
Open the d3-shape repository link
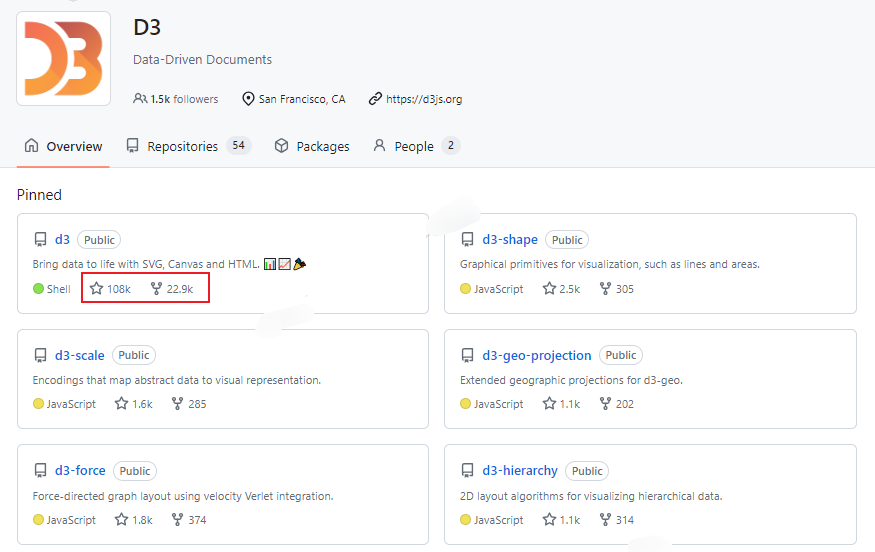pos(510,240)
